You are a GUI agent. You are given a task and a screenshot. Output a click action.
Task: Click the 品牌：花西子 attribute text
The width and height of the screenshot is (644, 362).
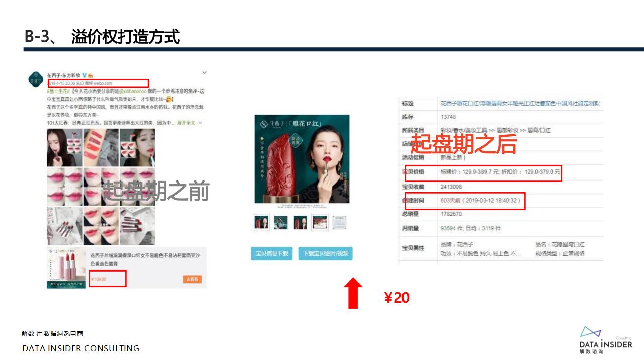click(x=457, y=244)
